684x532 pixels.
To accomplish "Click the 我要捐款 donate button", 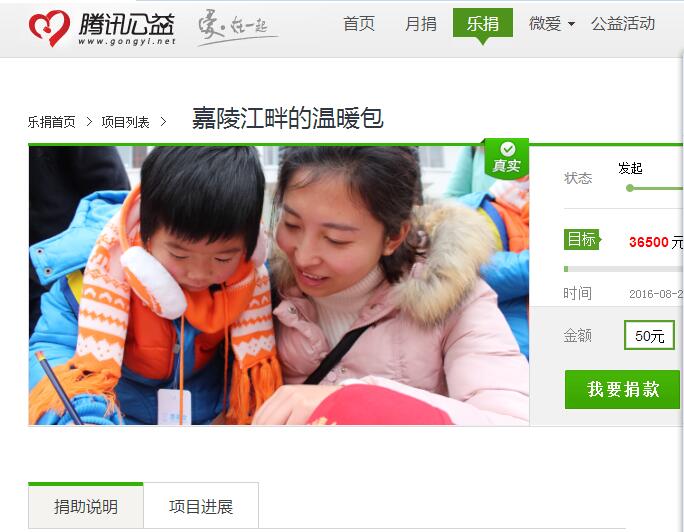I will (x=622, y=389).
